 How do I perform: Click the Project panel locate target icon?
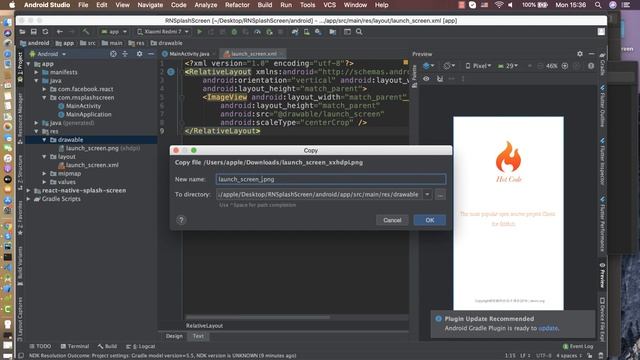click(113, 54)
